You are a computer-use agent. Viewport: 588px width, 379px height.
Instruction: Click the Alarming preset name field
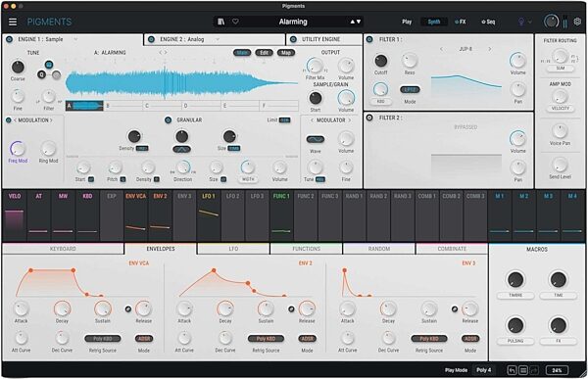(x=293, y=22)
